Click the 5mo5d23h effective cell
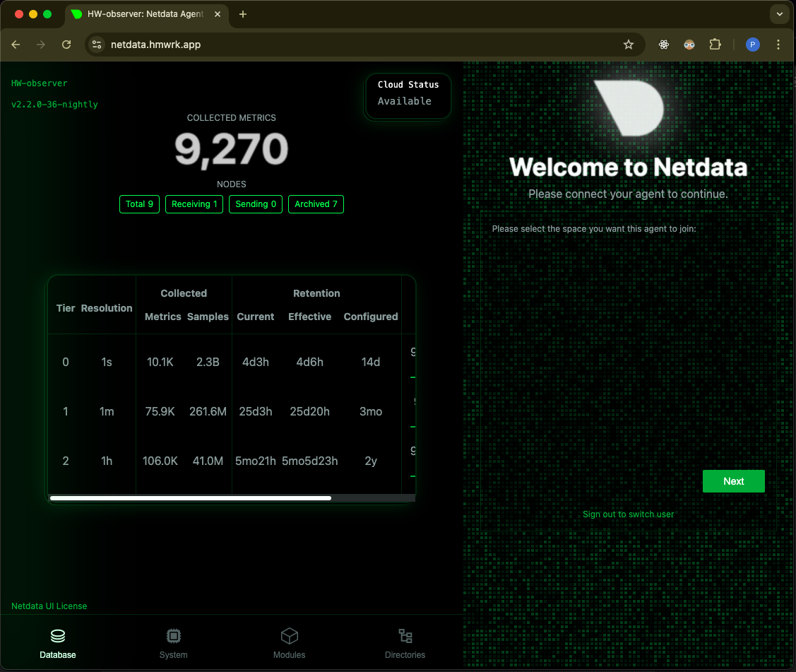The height and width of the screenshot is (672, 796). click(309, 461)
